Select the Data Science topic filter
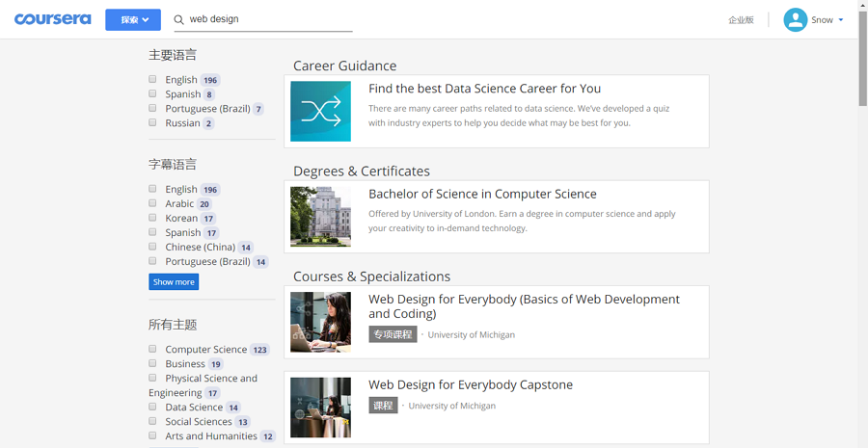 152,407
